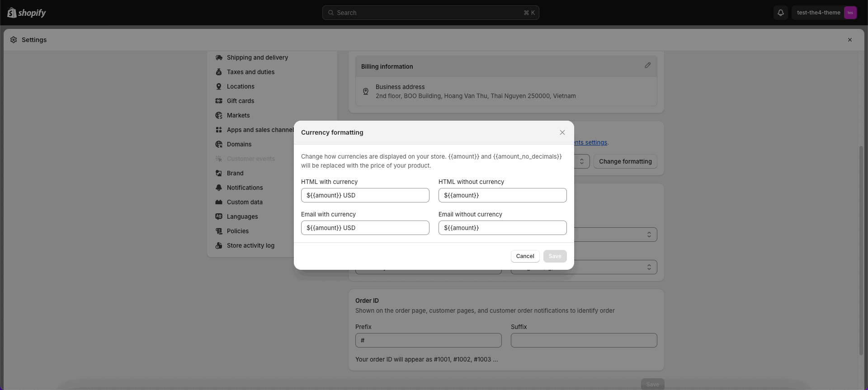Click the Languages icon

pyautogui.click(x=219, y=216)
